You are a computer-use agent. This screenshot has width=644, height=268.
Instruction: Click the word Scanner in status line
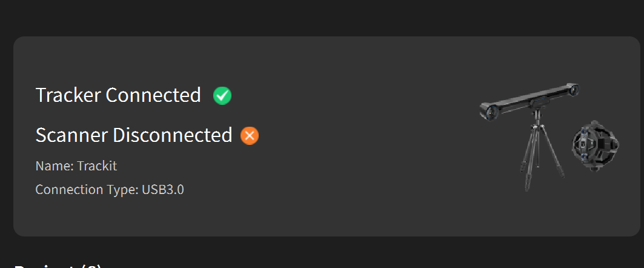(72, 135)
